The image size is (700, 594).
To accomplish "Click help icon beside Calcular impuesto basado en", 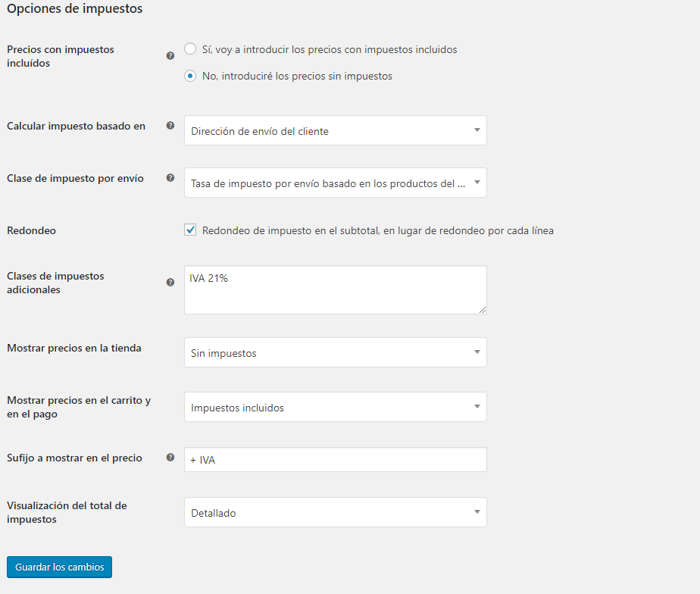I will [x=170, y=126].
